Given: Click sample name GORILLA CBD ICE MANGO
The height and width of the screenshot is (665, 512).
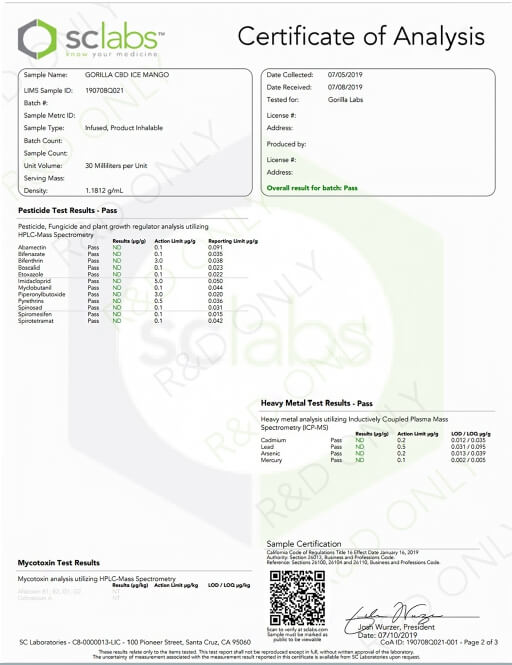Looking at the screenshot, I should tap(127, 75).
